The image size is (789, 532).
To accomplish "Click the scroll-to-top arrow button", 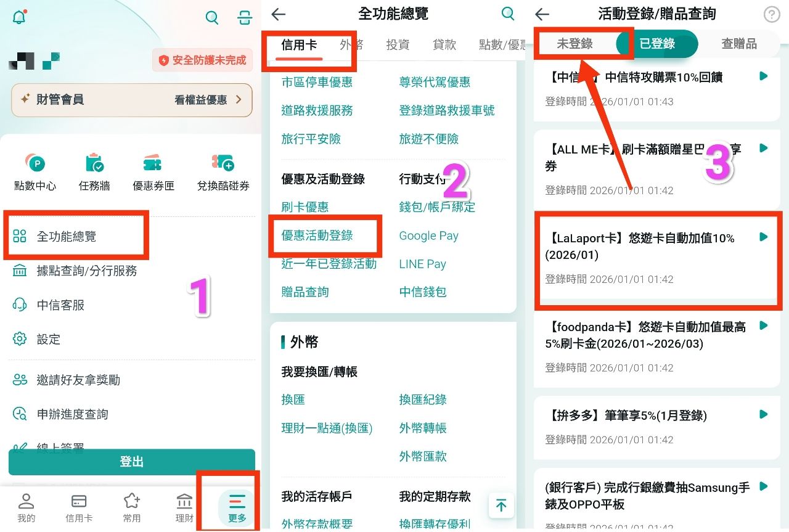I will [x=501, y=505].
